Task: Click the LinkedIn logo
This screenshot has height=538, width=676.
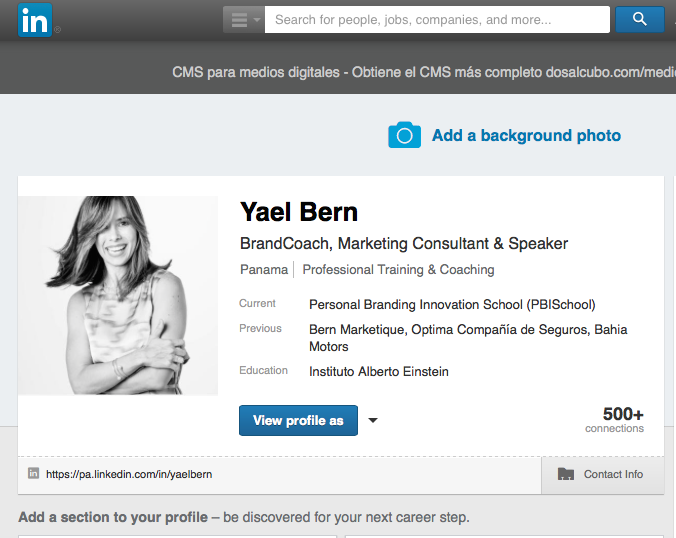Action: [34, 20]
